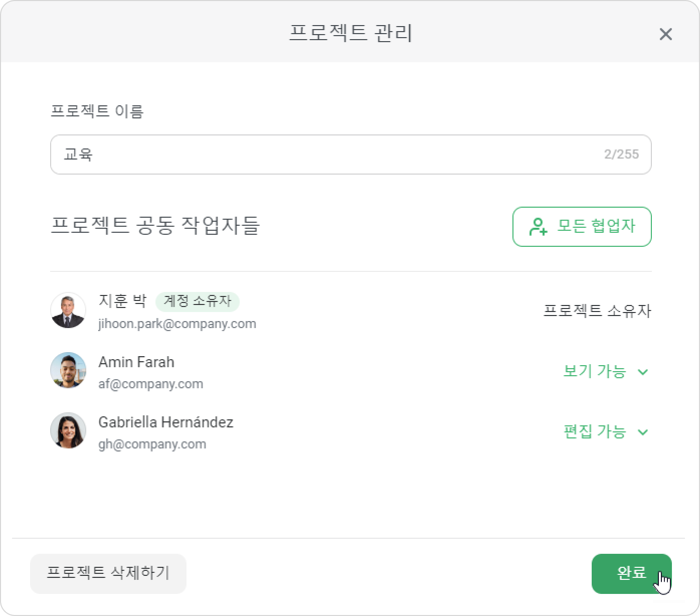Click gh@company.com email text
The height and width of the screenshot is (616, 700).
(152, 444)
